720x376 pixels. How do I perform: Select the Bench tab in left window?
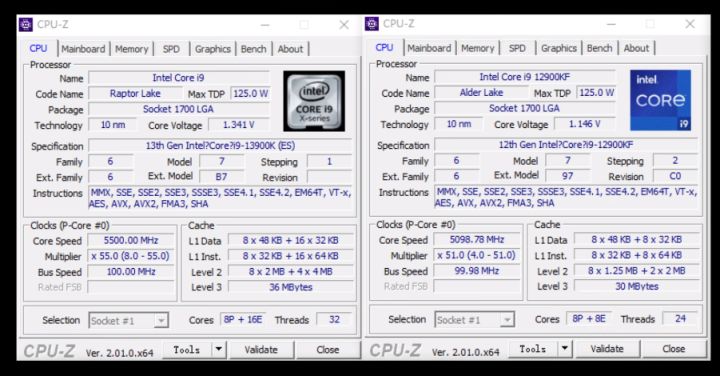[253, 49]
